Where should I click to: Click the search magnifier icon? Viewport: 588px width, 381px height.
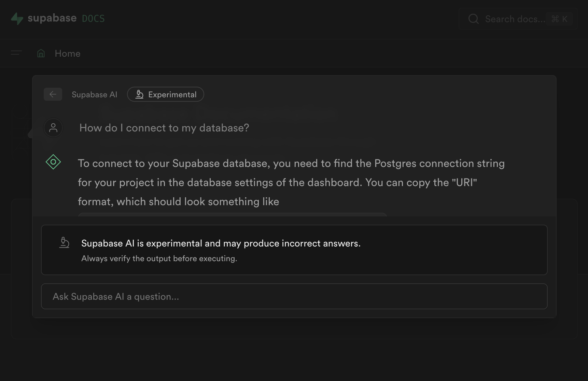(x=473, y=19)
